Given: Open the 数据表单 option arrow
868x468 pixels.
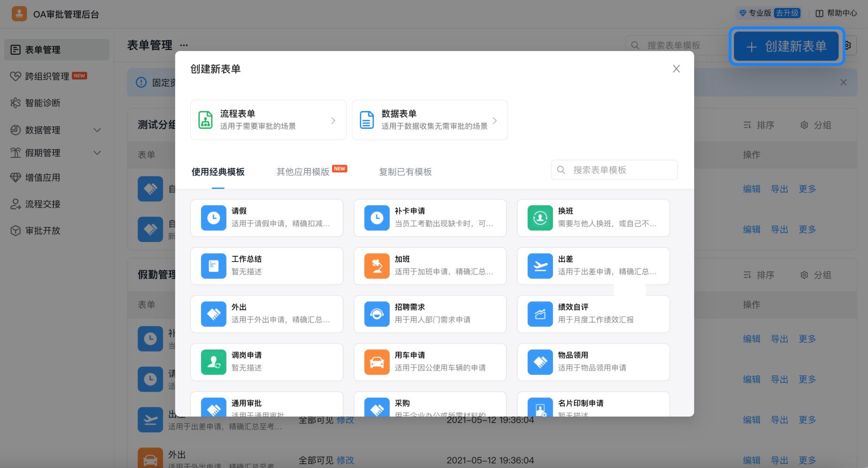Looking at the screenshot, I should pyautogui.click(x=495, y=120).
